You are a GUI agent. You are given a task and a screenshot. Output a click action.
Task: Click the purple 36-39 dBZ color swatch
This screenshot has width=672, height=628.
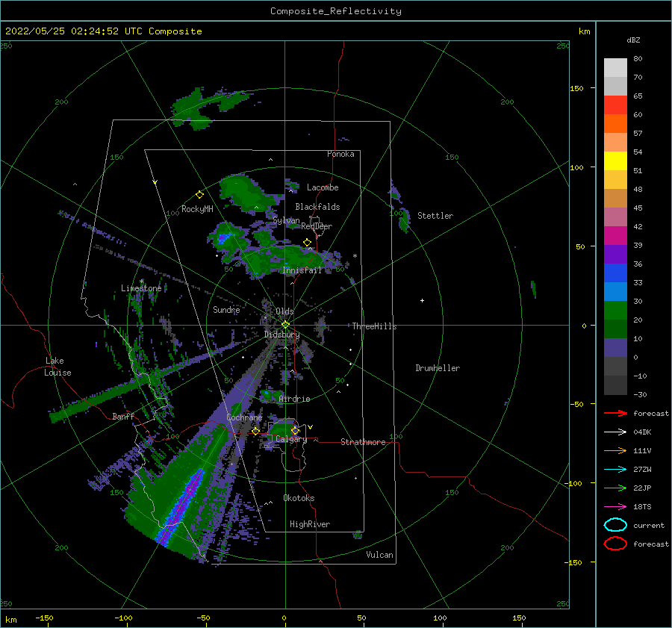pos(615,255)
